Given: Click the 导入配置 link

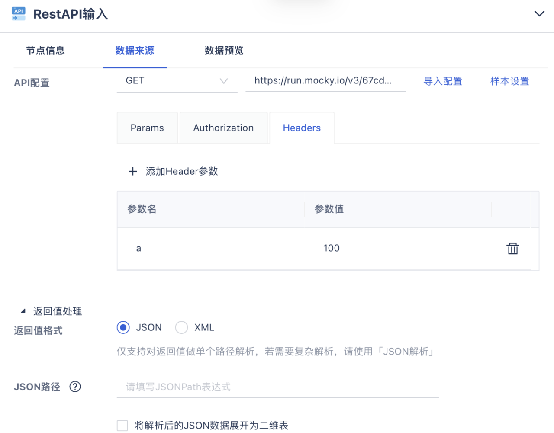Looking at the screenshot, I should 443,81.
